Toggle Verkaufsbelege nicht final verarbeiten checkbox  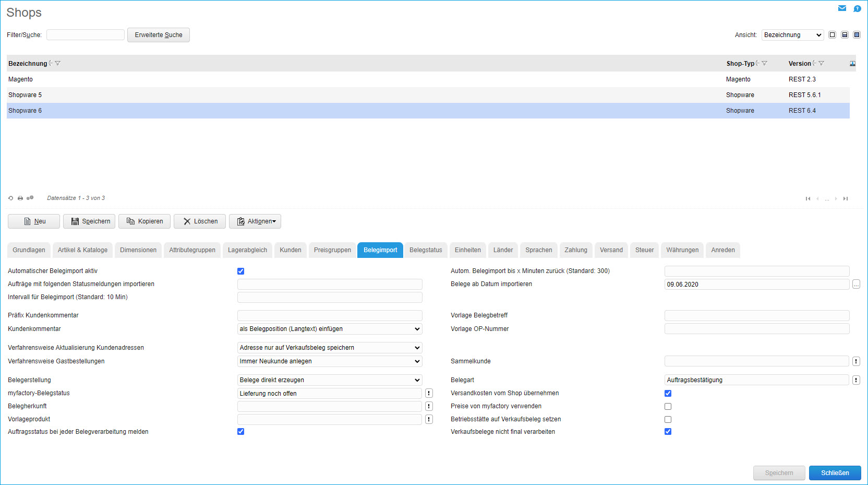[668, 431]
